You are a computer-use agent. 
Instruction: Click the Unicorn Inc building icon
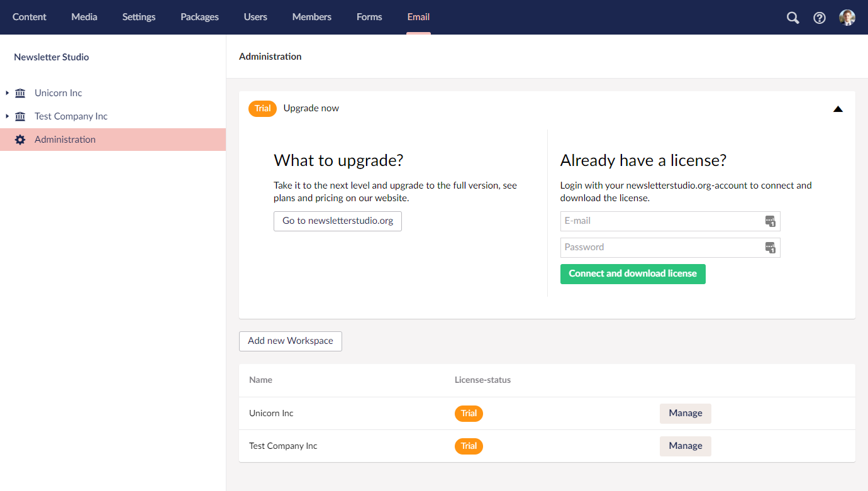(x=20, y=93)
